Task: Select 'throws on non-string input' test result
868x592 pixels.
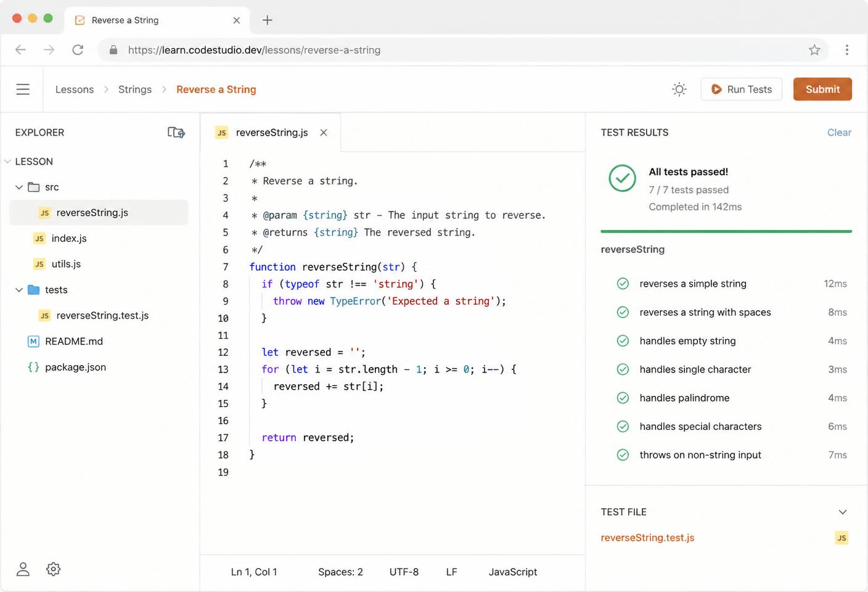Action: tap(732, 455)
